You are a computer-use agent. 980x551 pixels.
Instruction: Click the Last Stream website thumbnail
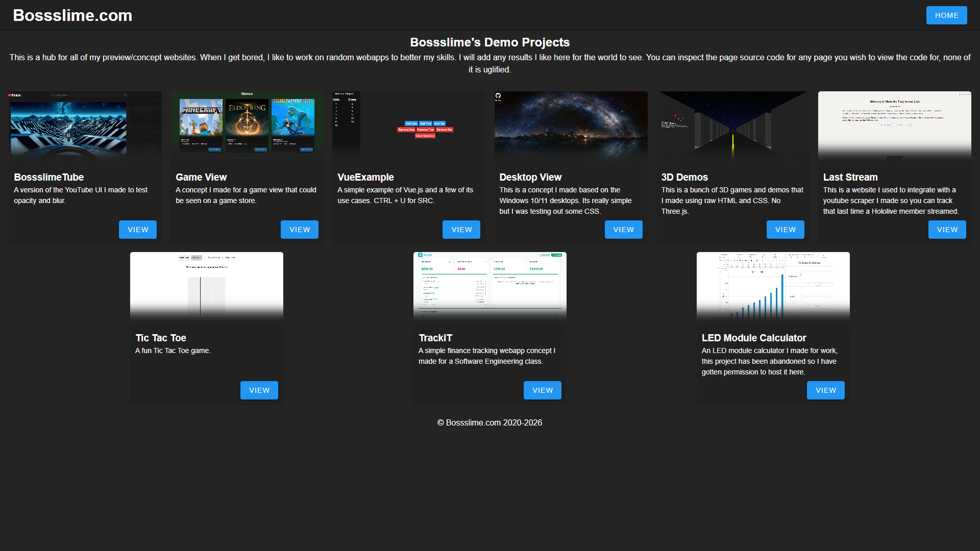(894, 125)
